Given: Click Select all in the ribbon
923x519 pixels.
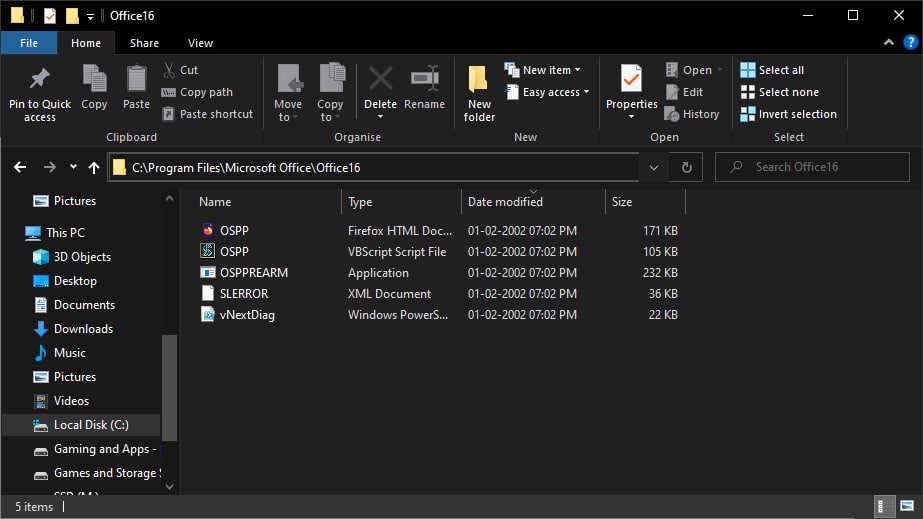Looking at the screenshot, I should [772, 70].
